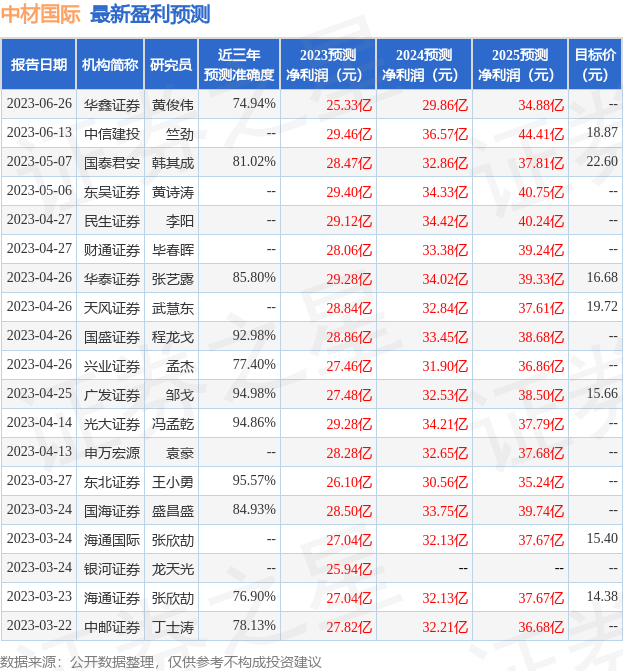623x671 pixels.
Task: Click accuracy value 74.94%
Action: point(254,104)
